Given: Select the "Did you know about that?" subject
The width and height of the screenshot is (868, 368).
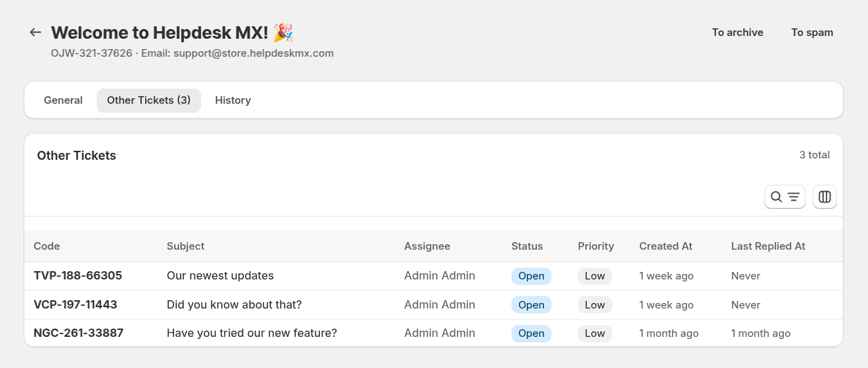Looking at the screenshot, I should click(x=234, y=305).
